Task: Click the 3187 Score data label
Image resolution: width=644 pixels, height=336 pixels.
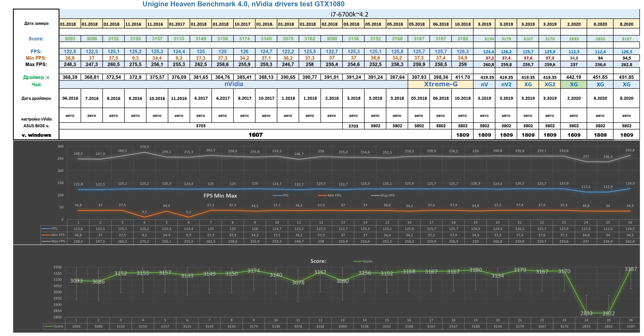Action: 631,269
